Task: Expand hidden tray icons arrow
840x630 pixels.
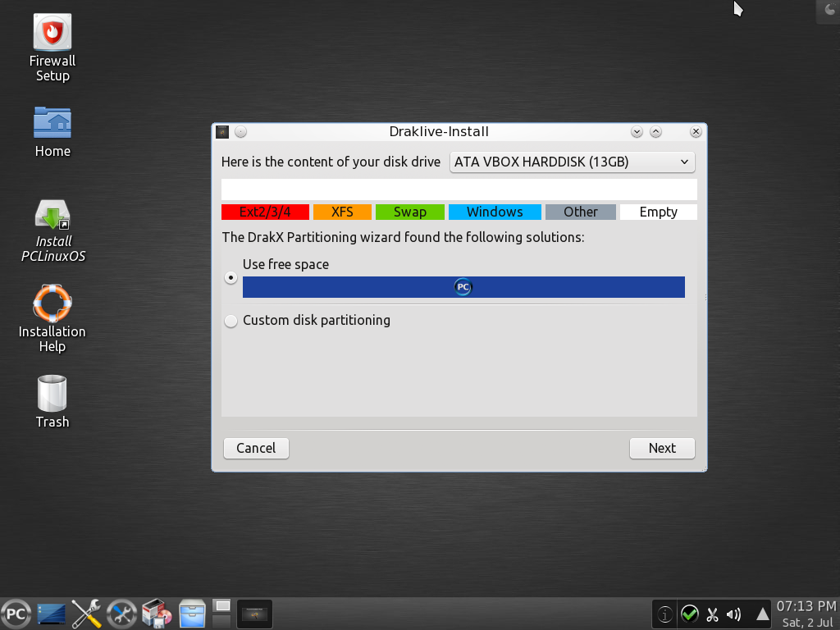Action: click(x=762, y=614)
